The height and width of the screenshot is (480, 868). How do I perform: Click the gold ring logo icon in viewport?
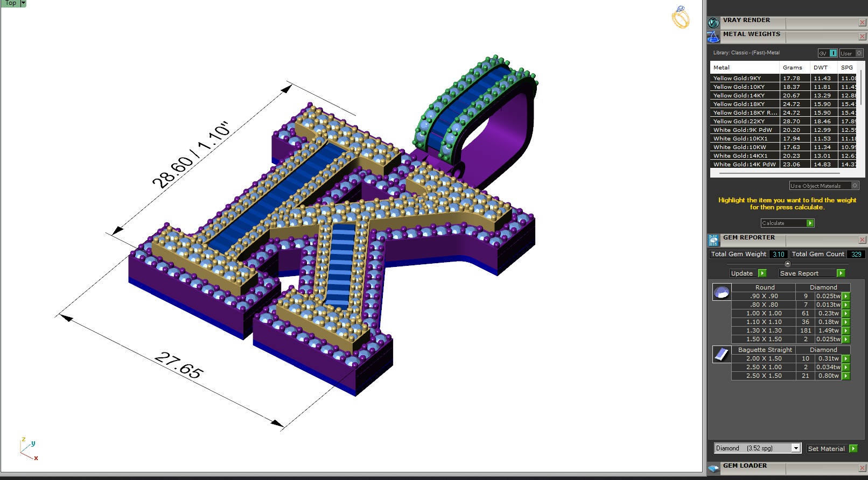click(x=680, y=17)
